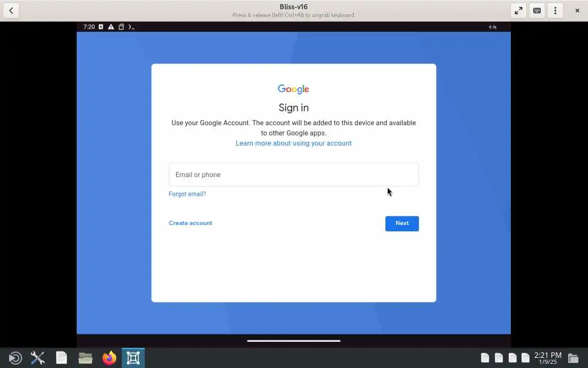Click the terminal prompt icon in status bar
This screenshot has height=368, width=588.
131,27
